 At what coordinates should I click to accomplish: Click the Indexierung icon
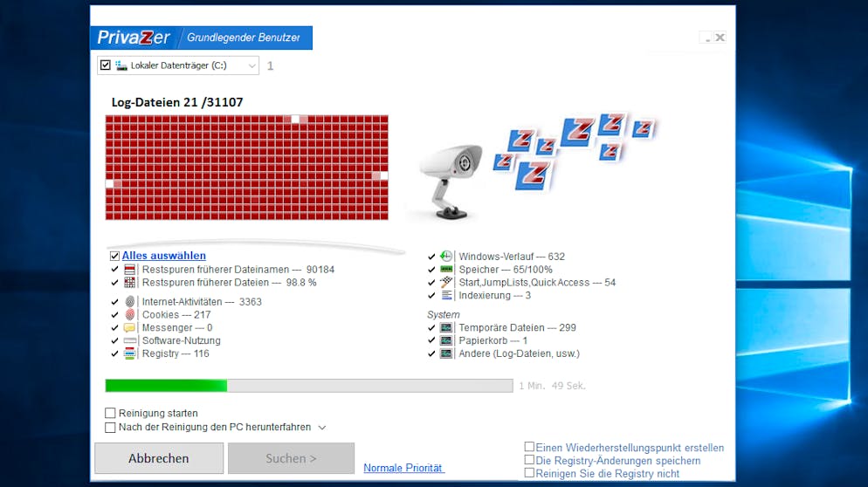point(446,296)
